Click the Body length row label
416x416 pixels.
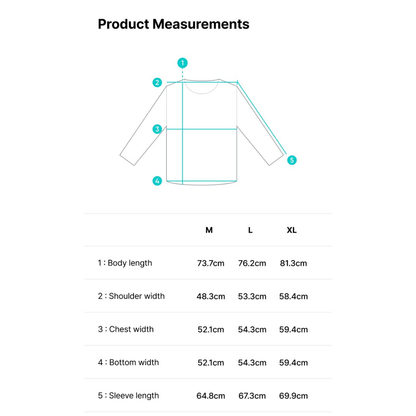(125, 263)
